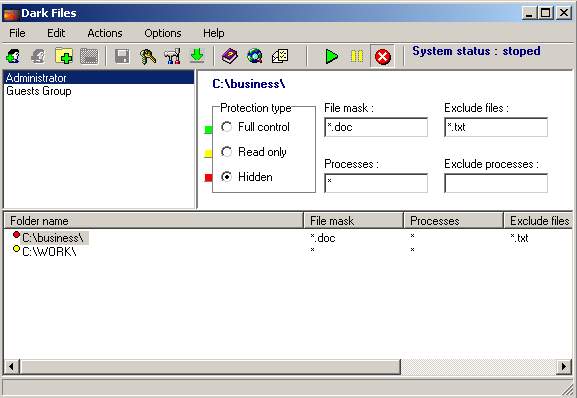Viewport: 577px width, 398px height.
Task: Click the add user icon
Action: 14,56
